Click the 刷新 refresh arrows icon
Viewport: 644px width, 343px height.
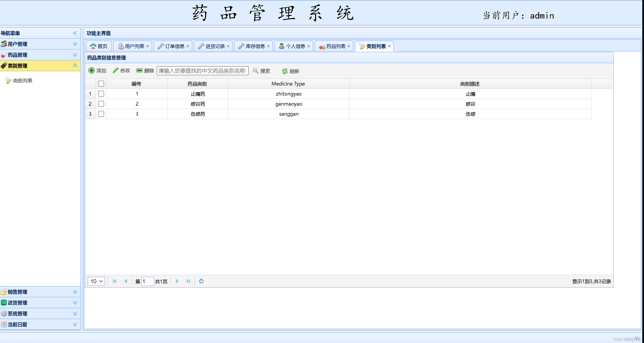tap(284, 71)
